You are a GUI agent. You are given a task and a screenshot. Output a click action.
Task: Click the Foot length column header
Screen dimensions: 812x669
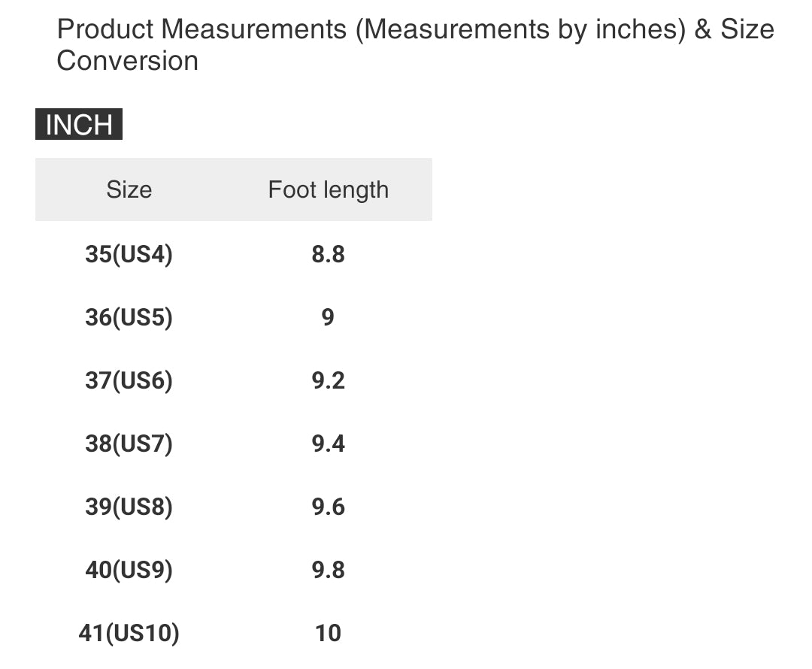(x=329, y=189)
